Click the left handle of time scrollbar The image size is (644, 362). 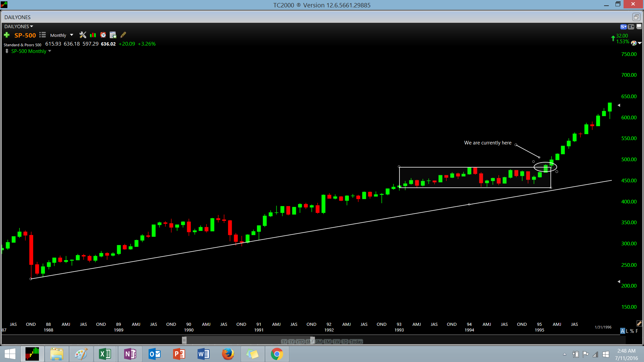pos(184,340)
